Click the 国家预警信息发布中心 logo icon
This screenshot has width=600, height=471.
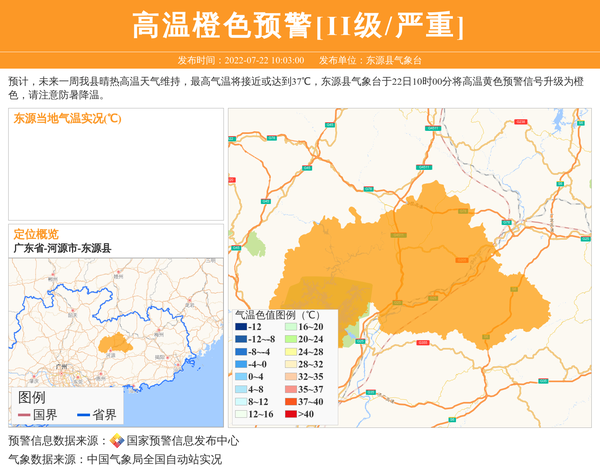pos(117,441)
